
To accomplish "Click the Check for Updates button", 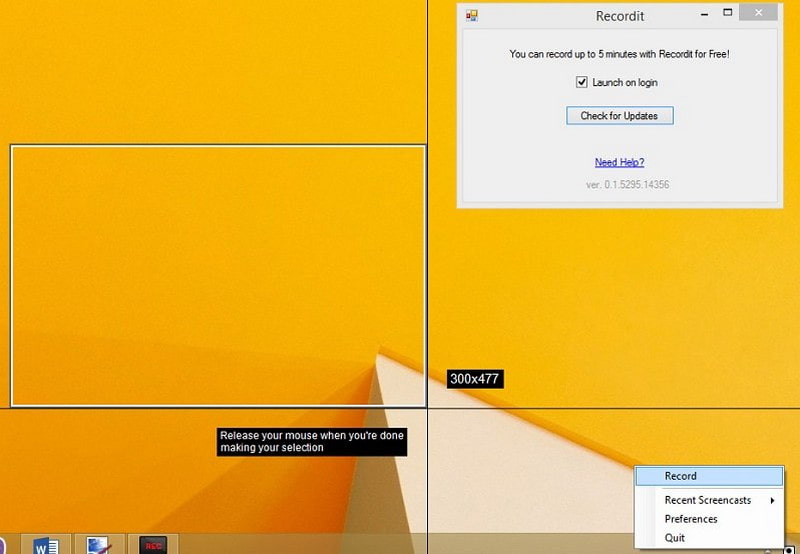I will [619, 116].
